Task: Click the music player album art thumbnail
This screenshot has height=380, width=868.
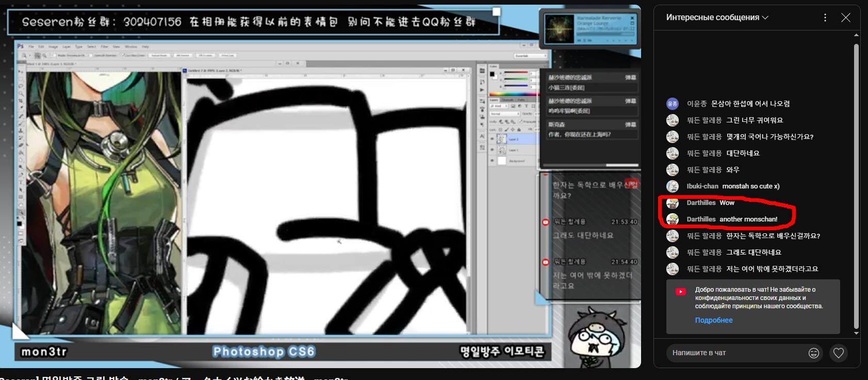Action: tap(560, 29)
